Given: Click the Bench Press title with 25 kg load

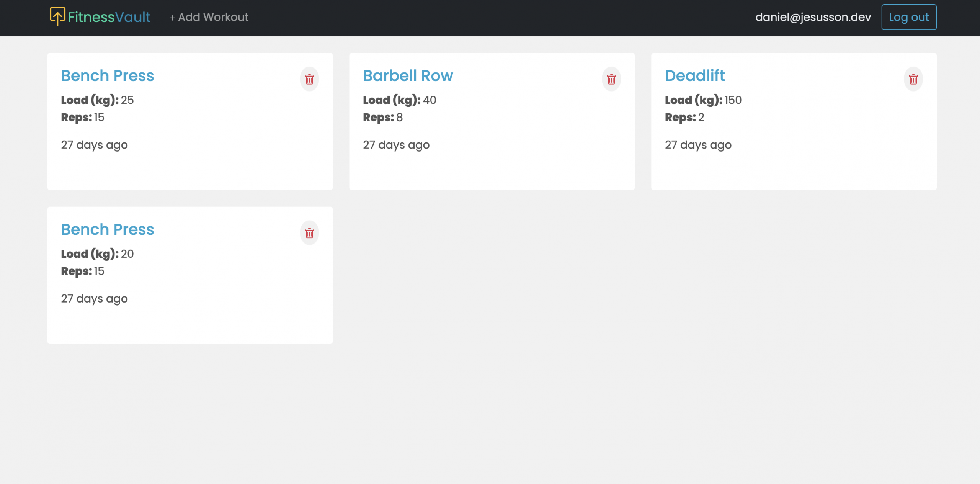Looking at the screenshot, I should 108,76.
